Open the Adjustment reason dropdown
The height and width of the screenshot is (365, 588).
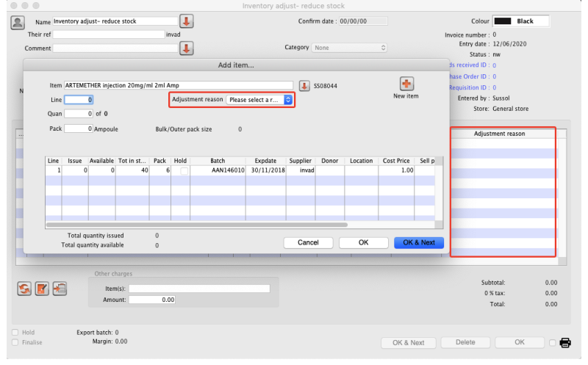[259, 100]
